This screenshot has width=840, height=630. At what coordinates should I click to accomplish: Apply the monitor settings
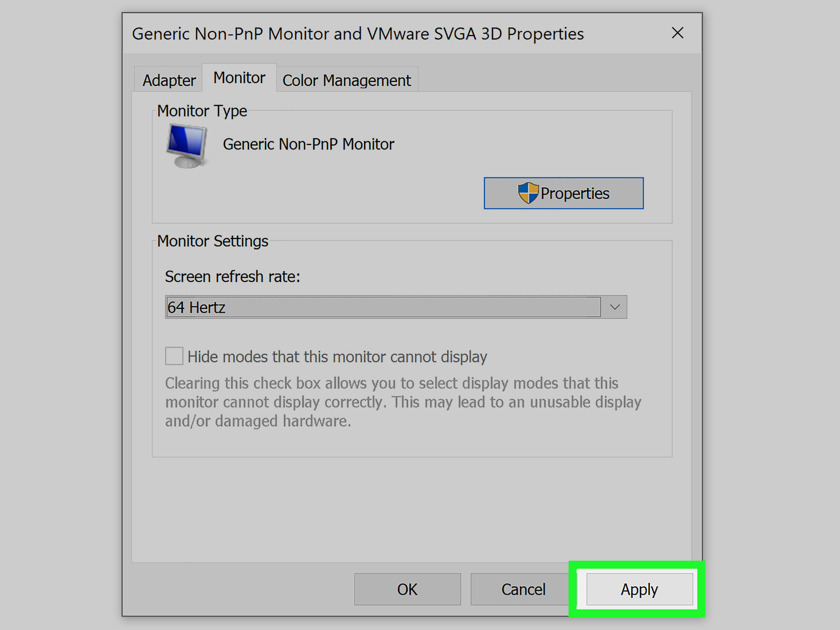639,589
